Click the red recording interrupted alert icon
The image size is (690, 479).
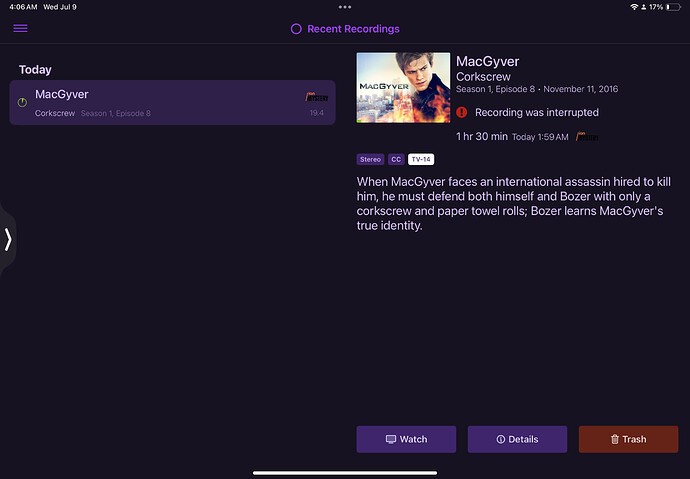462,112
